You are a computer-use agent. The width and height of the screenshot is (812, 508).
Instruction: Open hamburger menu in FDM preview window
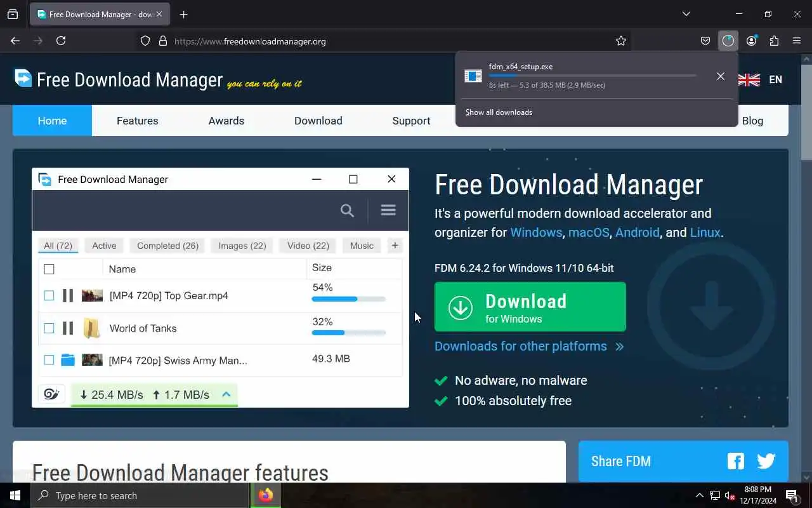click(388, 210)
